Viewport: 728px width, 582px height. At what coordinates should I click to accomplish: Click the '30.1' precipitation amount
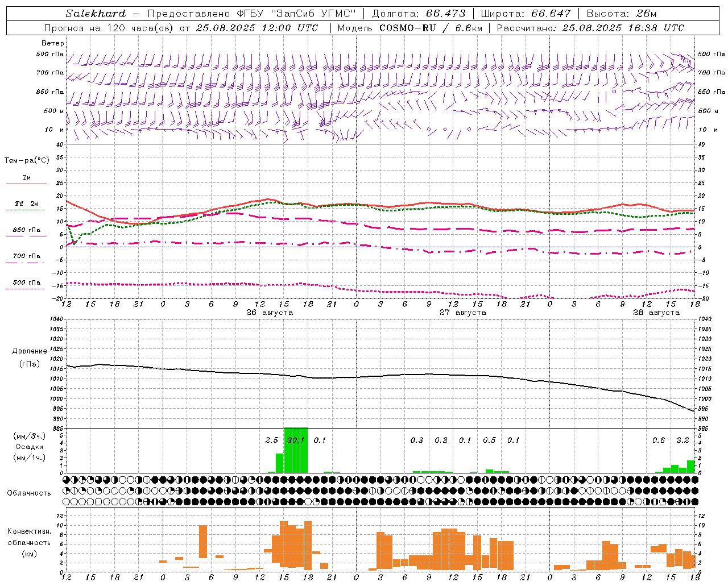[296, 440]
